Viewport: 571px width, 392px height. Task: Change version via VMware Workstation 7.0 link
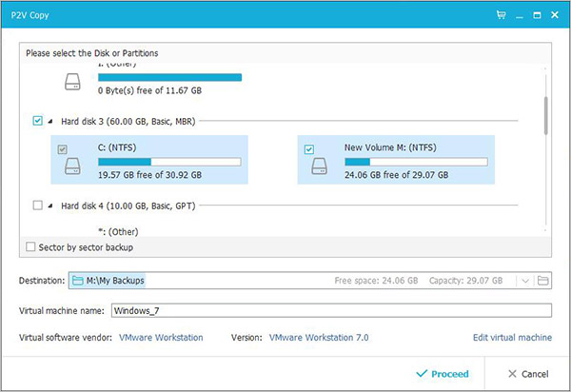[319, 338]
